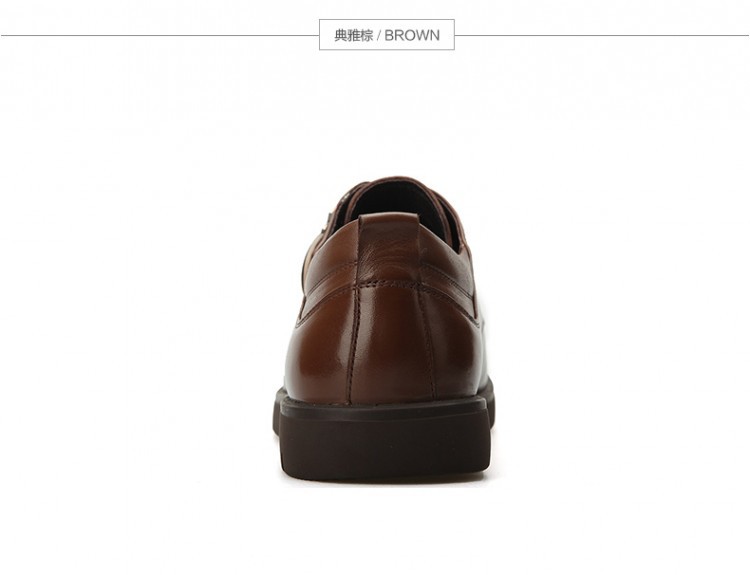Image resolution: width=750 pixels, height=575 pixels.
Task: Click the heel pull tab of the shoe
Action: pos(389,249)
